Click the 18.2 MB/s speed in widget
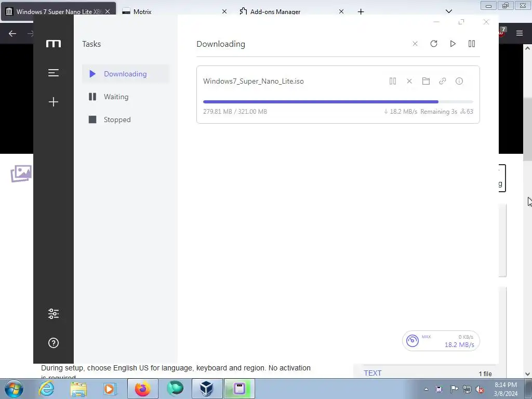532x399 pixels. click(x=459, y=345)
